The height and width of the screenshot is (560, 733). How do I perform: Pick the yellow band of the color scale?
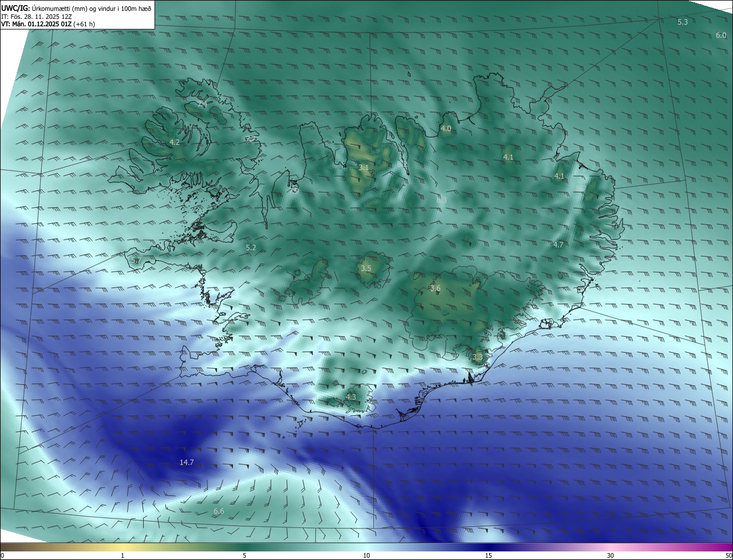pos(123,547)
